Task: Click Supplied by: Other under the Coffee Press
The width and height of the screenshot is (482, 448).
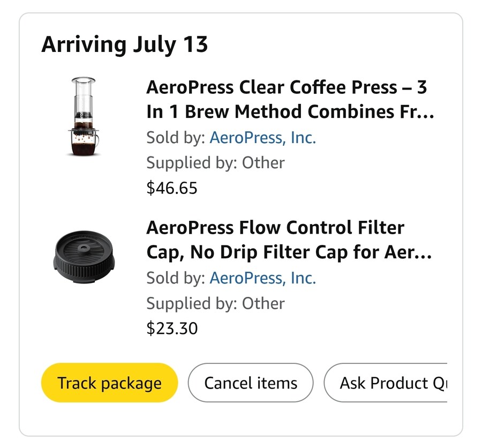Action: tap(215, 163)
